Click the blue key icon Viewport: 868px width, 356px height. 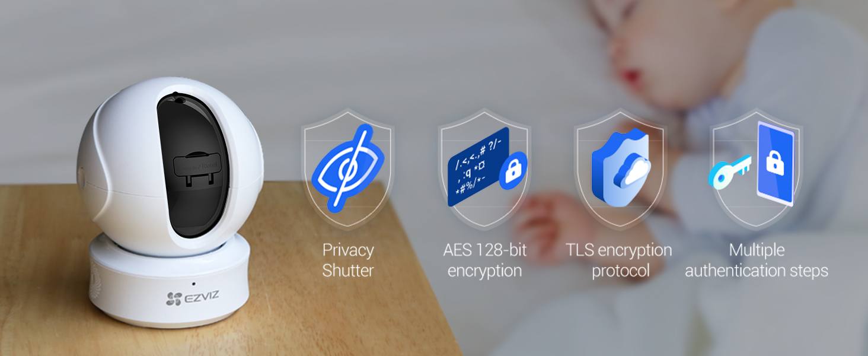(730, 173)
